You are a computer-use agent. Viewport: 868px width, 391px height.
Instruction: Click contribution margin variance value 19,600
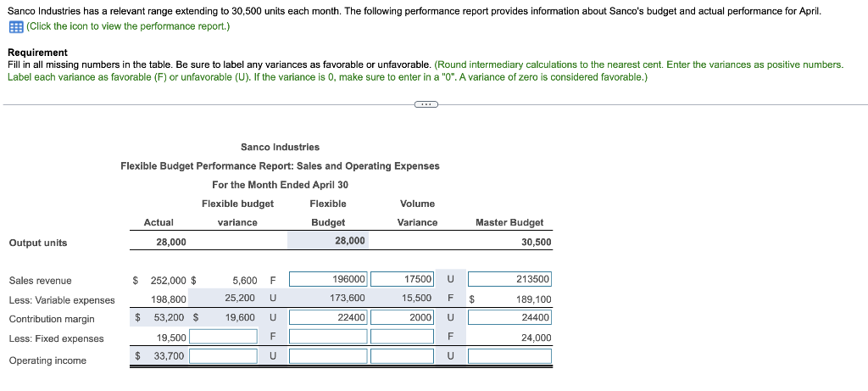click(x=240, y=317)
